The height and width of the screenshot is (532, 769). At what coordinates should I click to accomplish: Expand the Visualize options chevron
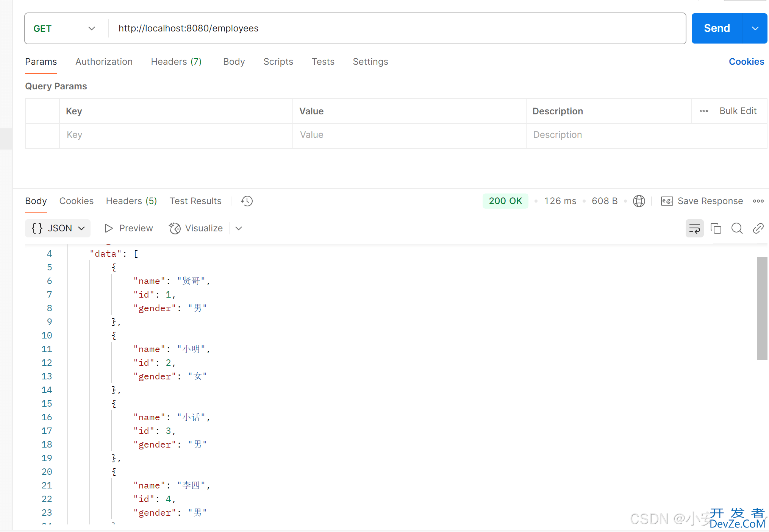pos(239,228)
